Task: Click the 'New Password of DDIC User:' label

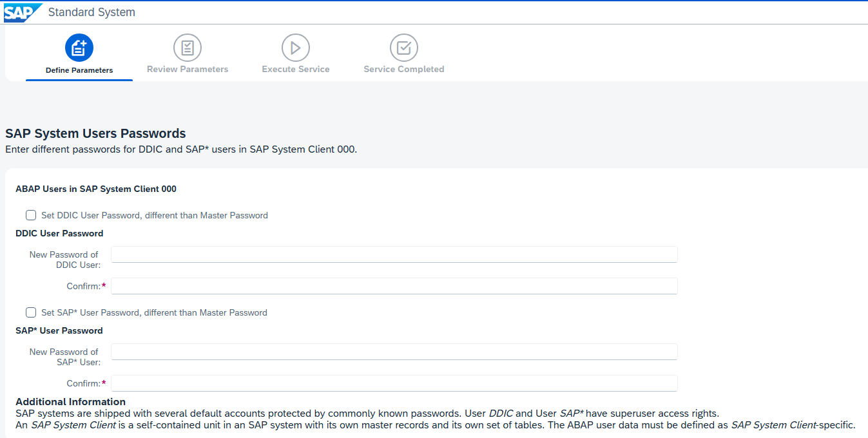Action: pos(64,260)
